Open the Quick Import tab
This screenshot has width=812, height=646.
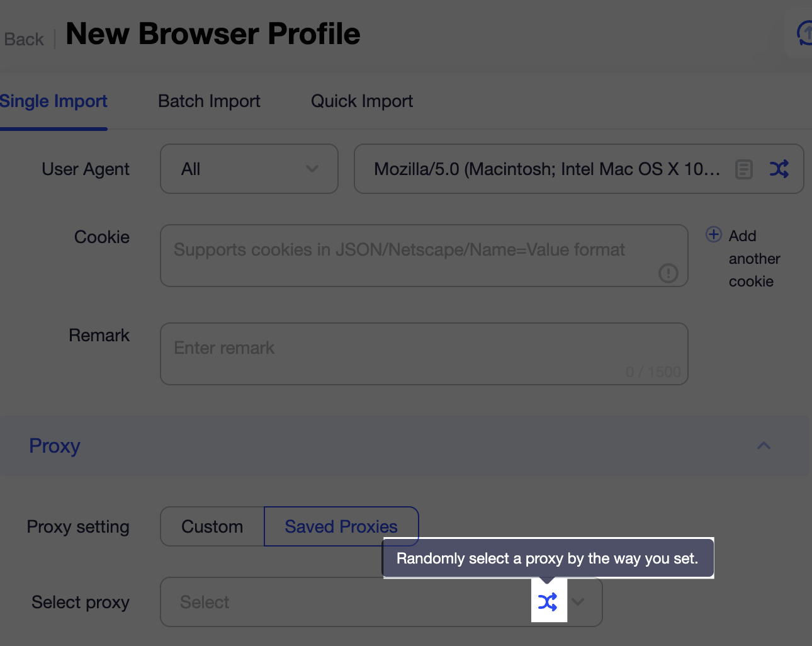[362, 101]
